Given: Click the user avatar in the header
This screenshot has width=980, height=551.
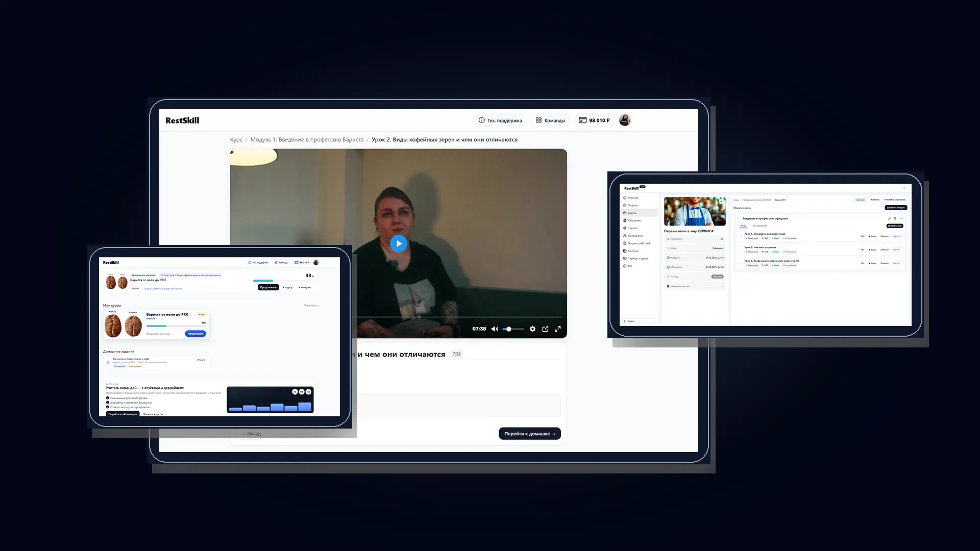Looking at the screenshot, I should [625, 120].
